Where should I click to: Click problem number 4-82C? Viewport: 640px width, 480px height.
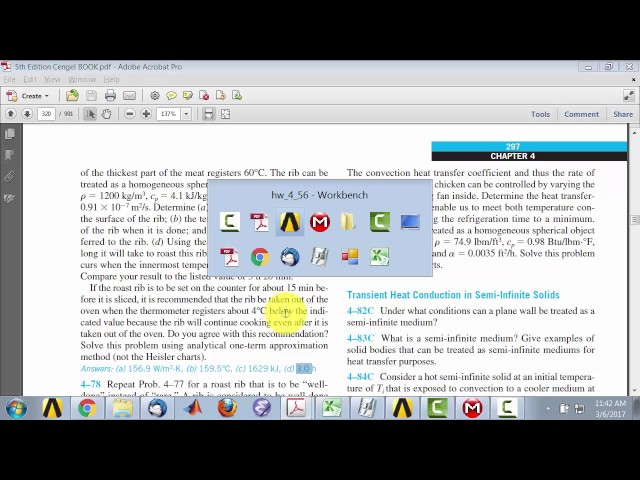(x=360, y=311)
